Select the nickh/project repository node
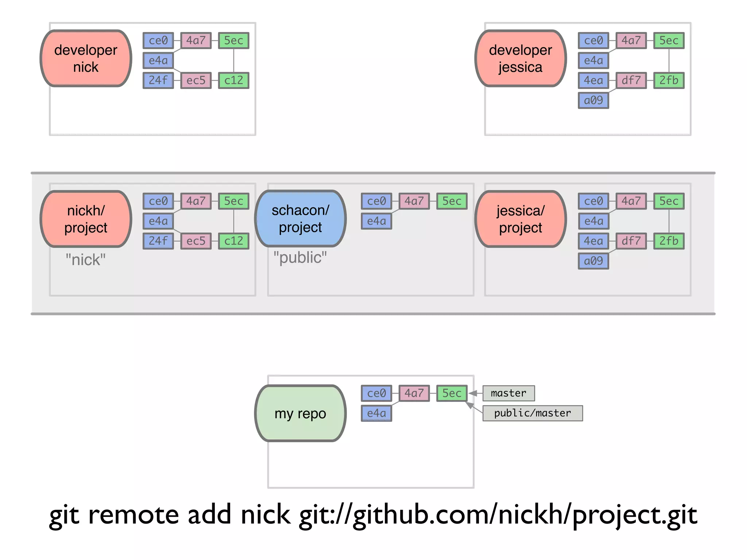Image resolution: width=747 pixels, height=560 pixels. pos(86,219)
